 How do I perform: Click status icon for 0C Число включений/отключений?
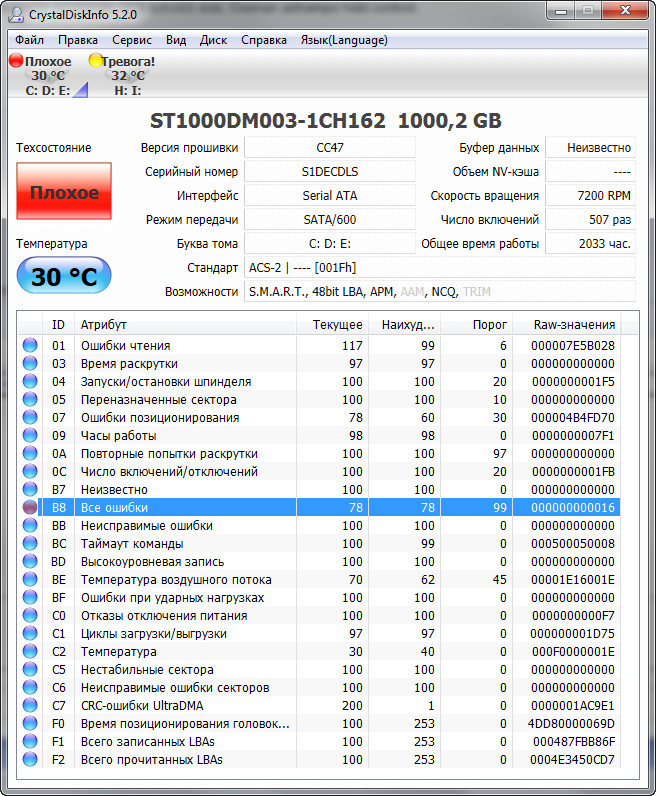click(30, 472)
